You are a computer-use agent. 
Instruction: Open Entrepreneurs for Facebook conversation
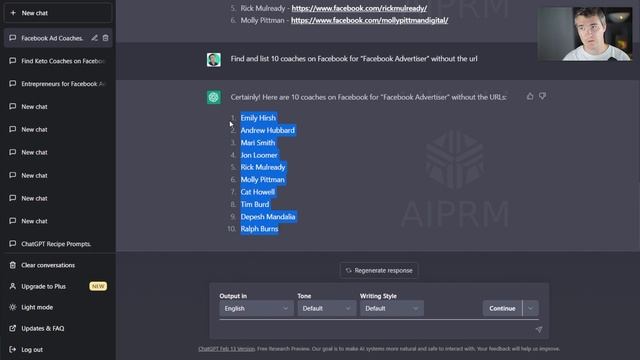tap(58, 84)
